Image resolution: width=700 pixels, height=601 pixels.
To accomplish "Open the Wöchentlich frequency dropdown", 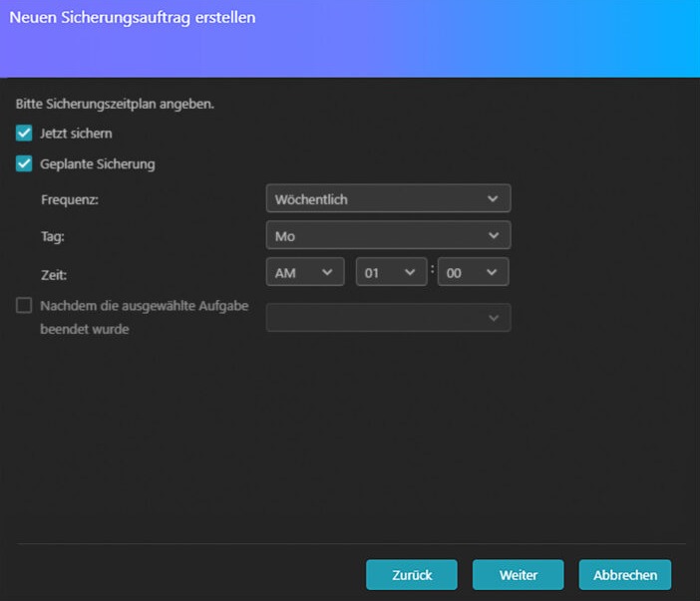I will 389,198.
